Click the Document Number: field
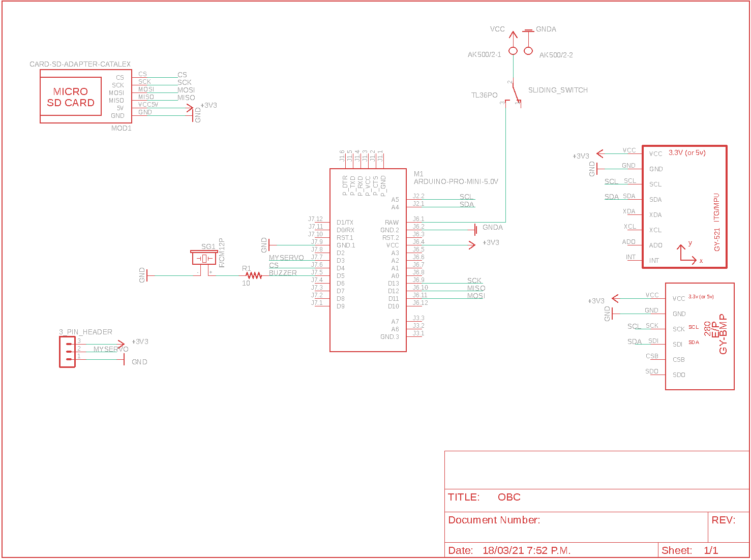Screen dimensions: 751x560 tap(494, 520)
